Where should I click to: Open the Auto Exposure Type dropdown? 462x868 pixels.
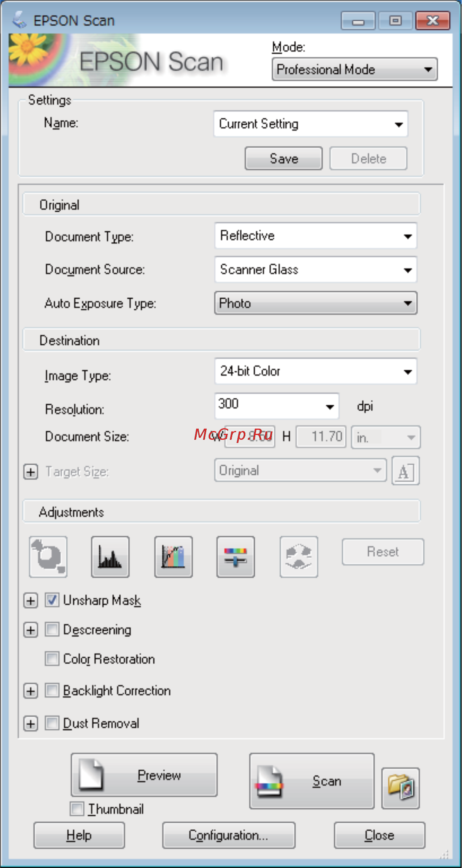[x=316, y=303]
